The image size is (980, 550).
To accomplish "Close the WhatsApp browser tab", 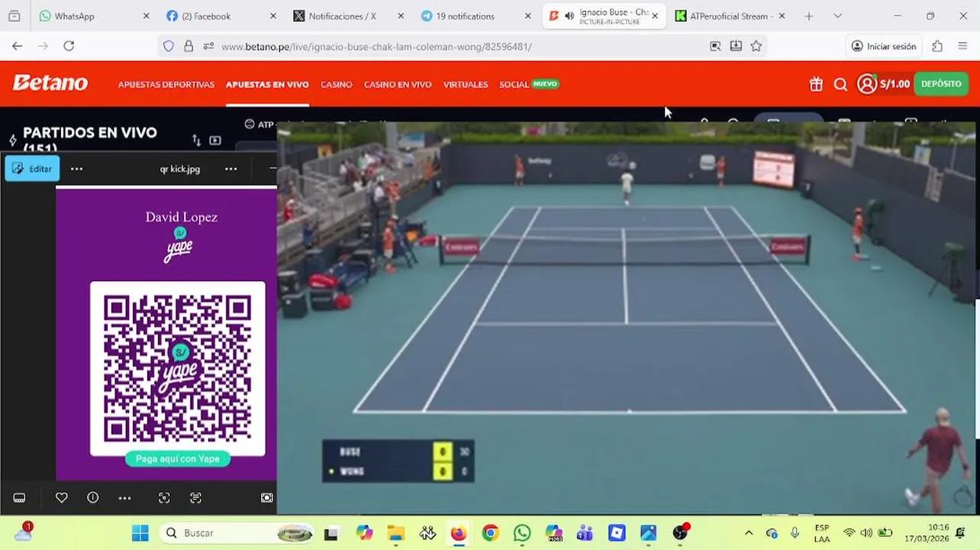I will [x=146, y=15].
